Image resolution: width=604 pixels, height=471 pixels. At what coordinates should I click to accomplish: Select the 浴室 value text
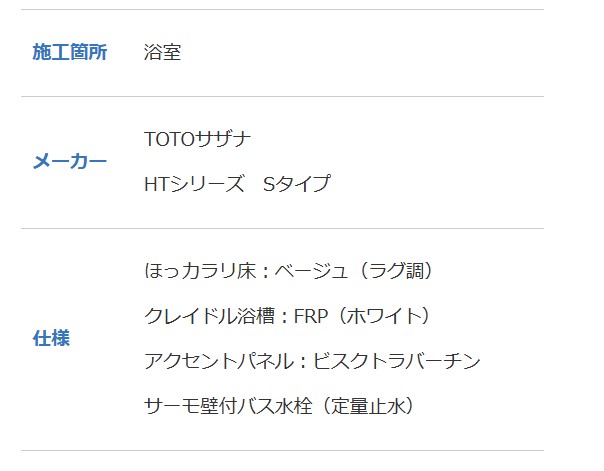point(162,52)
